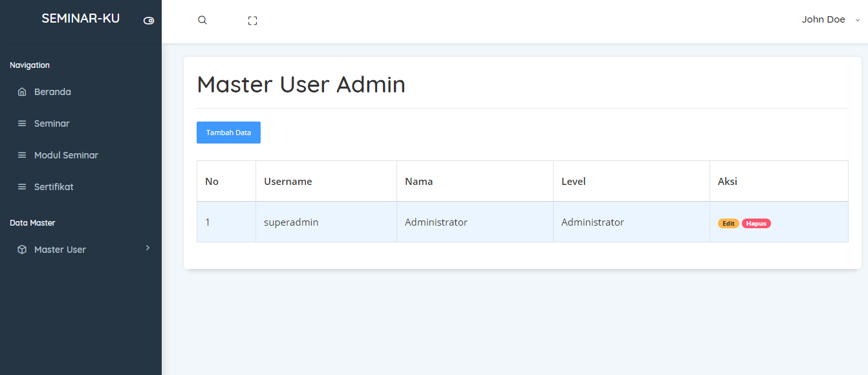Click the Tambah Data button
The width and height of the screenshot is (868, 375).
coord(228,132)
